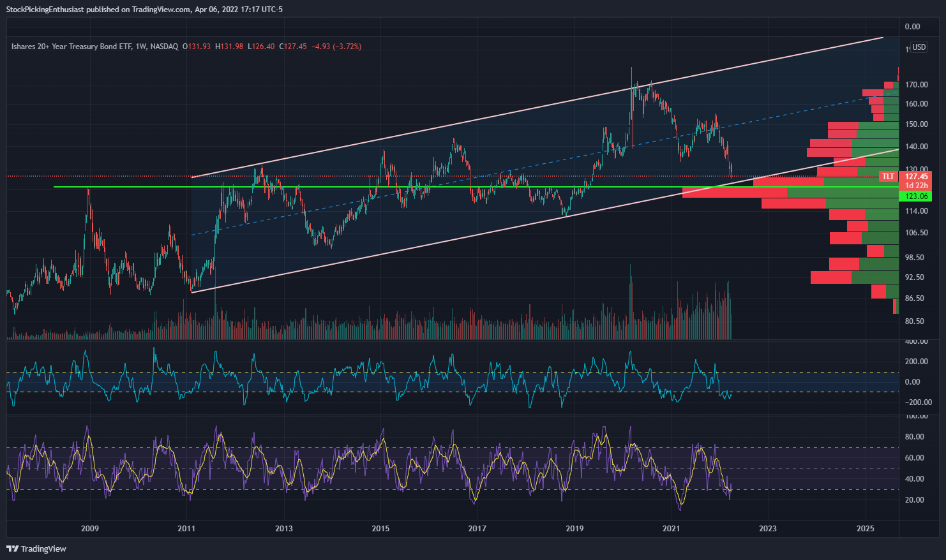Click the 86.50 price axis label
946x560 pixels.
(x=915, y=298)
